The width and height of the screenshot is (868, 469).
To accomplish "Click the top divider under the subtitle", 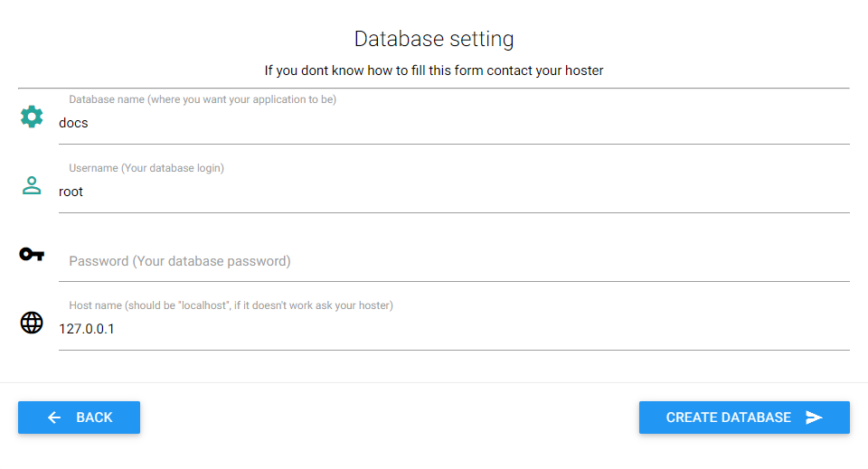I will tap(434, 88).
